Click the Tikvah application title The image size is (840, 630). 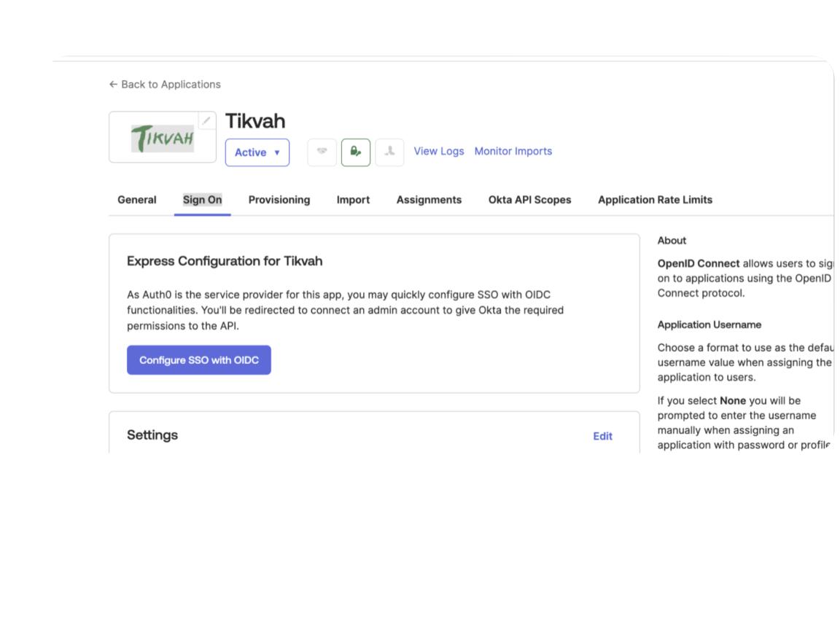click(x=255, y=121)
